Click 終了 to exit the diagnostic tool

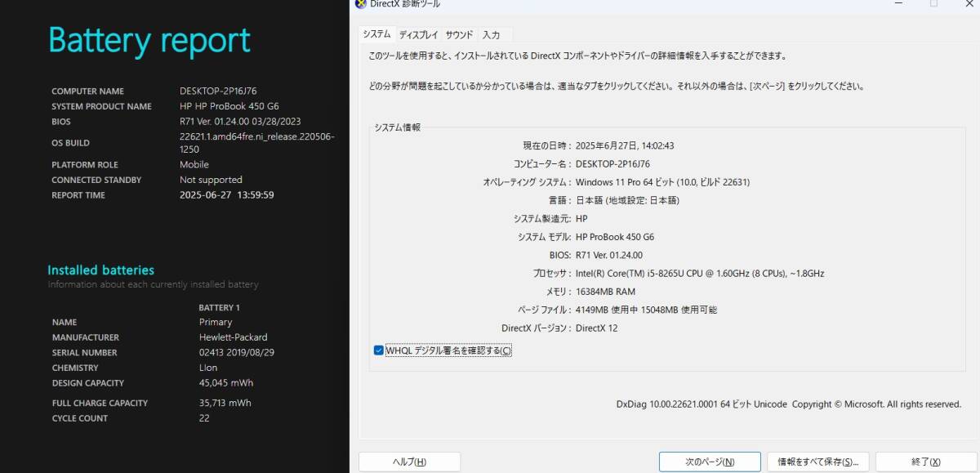[x=925, y=462]
